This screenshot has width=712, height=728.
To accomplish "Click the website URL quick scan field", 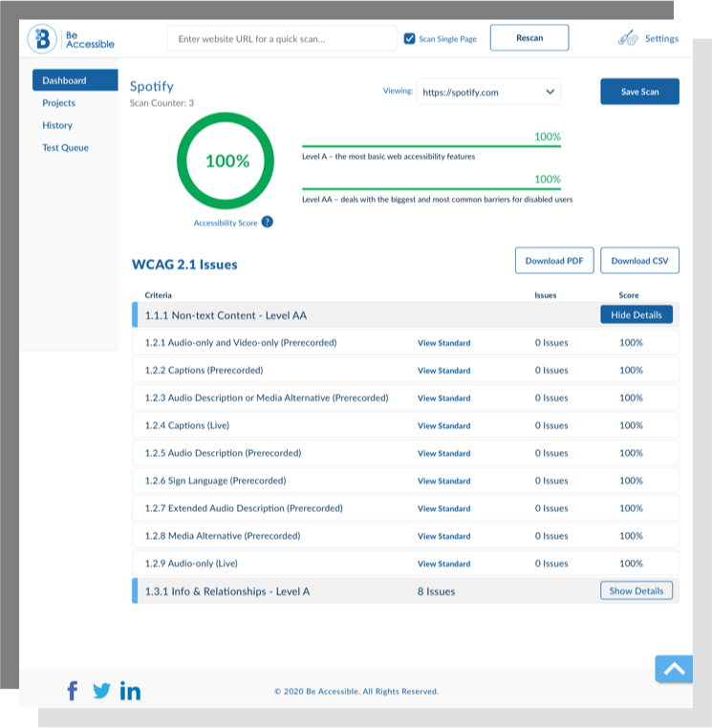I will (x=282, y=38).
